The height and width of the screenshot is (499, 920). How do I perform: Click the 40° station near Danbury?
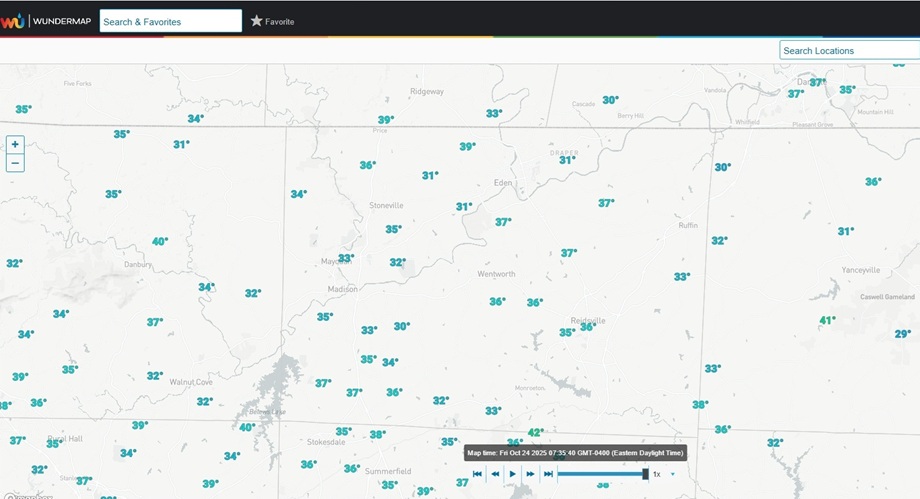(x=159, y=241)
